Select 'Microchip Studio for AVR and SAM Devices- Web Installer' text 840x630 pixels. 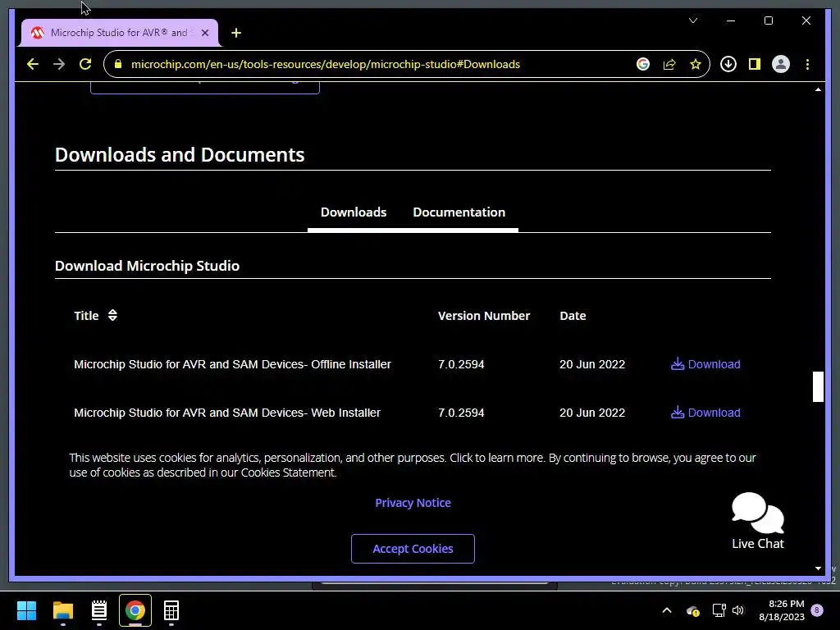click(x=227, y=413)
